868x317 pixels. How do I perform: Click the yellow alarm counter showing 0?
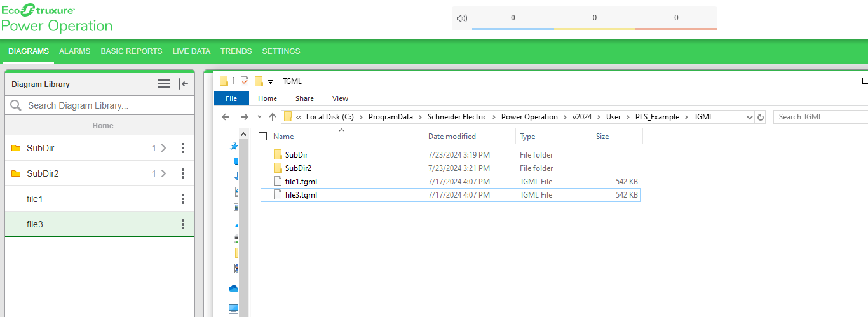[x=595, y=18]
